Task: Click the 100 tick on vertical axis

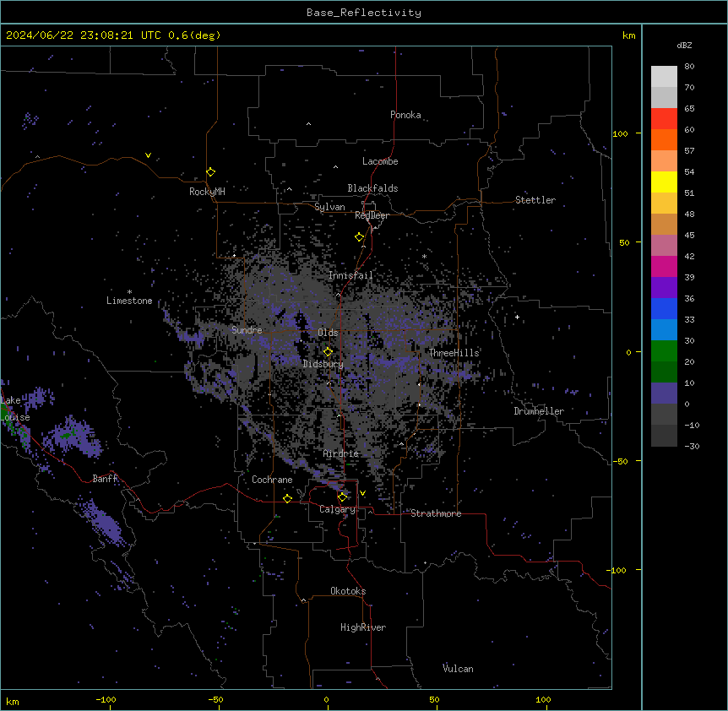Action: click(620, 133)
